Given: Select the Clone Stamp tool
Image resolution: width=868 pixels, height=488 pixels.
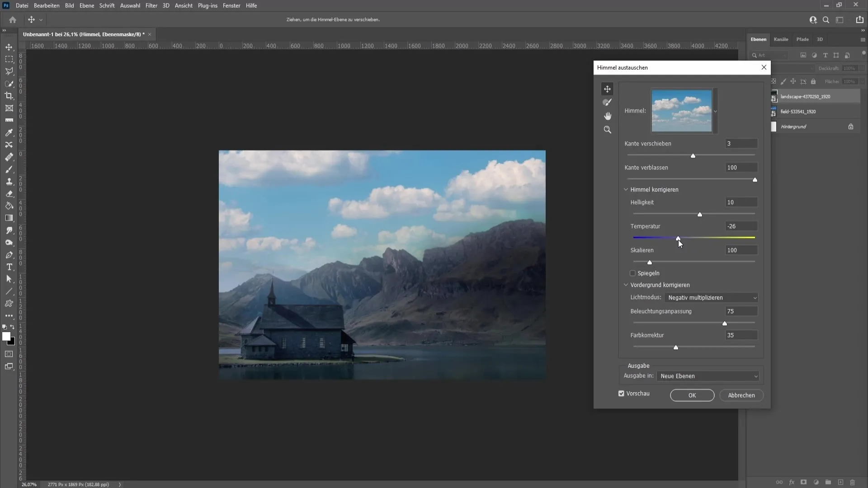Looking at the screenshot, I should tap(9, 182).
